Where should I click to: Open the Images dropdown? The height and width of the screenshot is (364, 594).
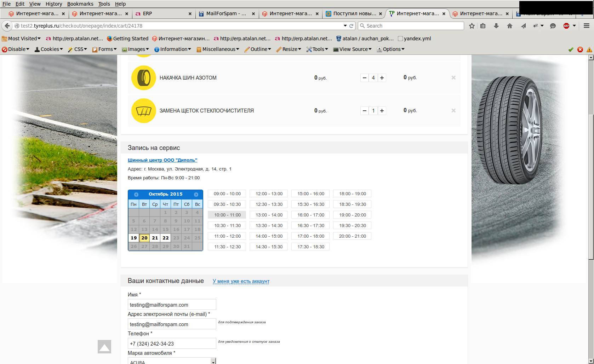point(136,49)
